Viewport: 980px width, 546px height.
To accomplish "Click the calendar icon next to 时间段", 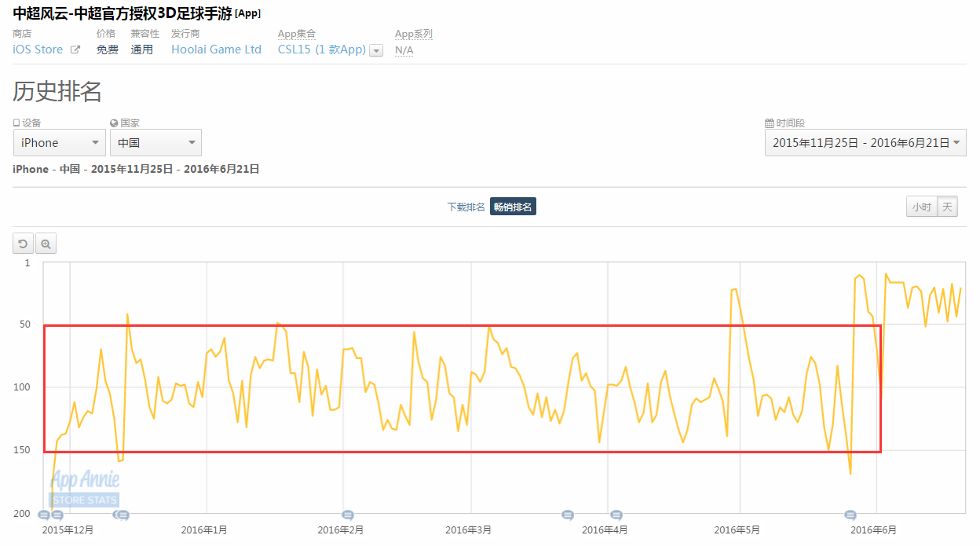I will coord(770,123).
